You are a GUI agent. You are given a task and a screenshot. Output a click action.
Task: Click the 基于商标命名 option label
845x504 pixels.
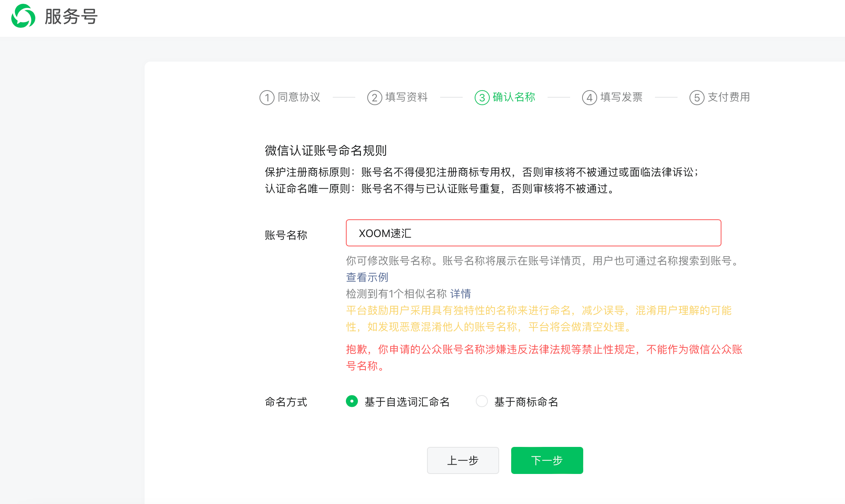click(526, 402)
